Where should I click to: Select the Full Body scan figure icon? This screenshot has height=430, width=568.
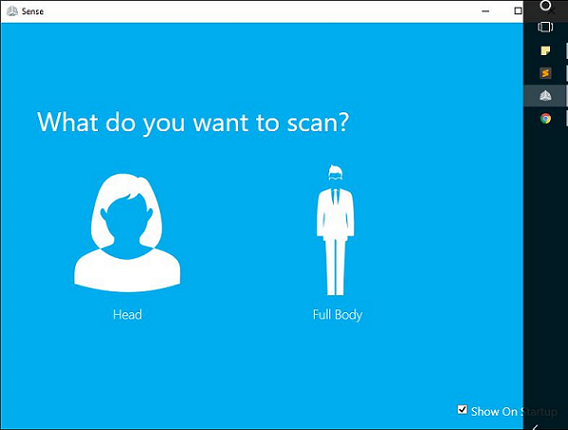(x=335, y=230)
